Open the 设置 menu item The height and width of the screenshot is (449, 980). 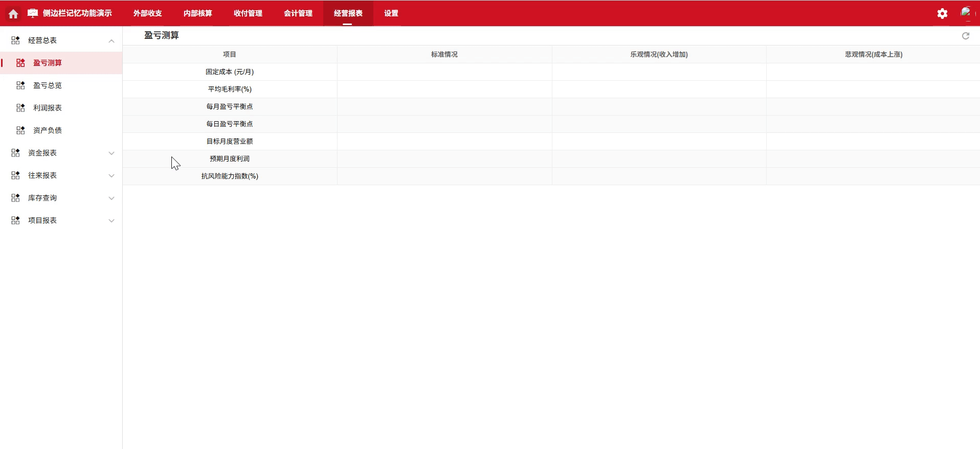(391, 13)
